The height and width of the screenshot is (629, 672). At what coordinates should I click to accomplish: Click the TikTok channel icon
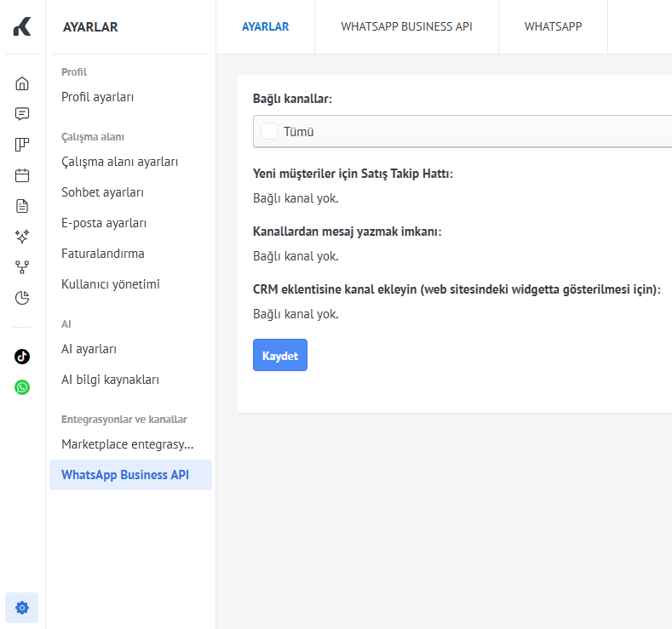pos(22,357)
